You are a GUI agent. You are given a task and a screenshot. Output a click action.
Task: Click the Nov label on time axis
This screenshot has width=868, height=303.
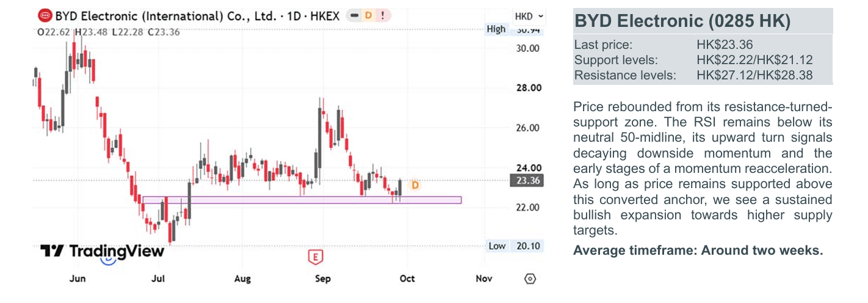pos(484,279)
